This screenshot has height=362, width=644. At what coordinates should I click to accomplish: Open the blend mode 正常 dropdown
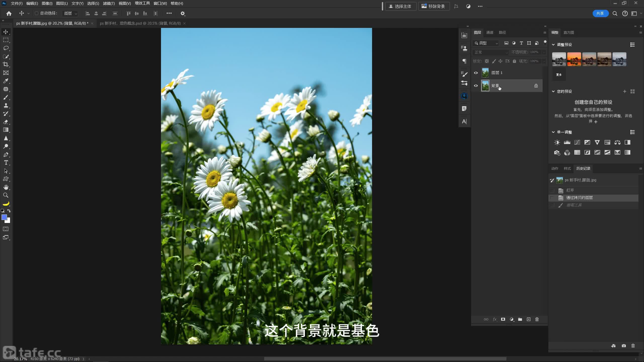coord(491,52)
